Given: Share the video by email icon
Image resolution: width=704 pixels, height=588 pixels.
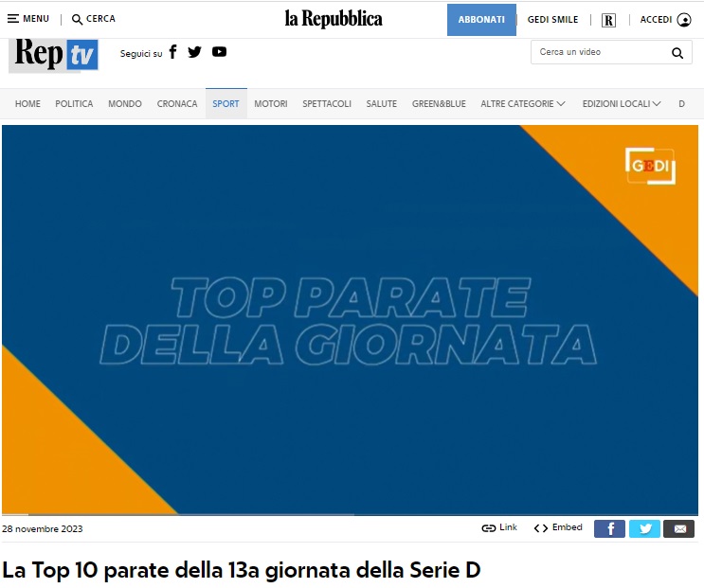Looking at the screenshot, I should coord(679,528).
